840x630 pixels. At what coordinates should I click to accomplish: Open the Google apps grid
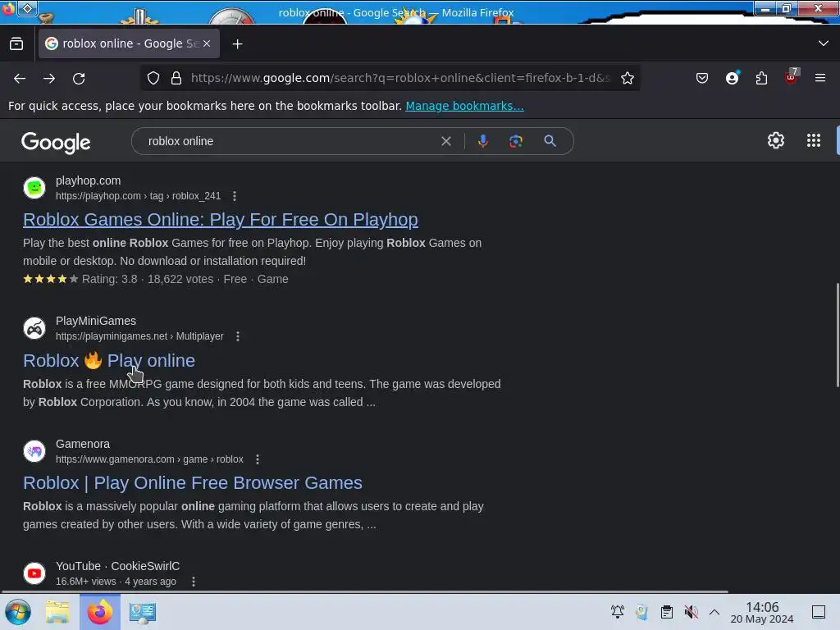point(814,141)
